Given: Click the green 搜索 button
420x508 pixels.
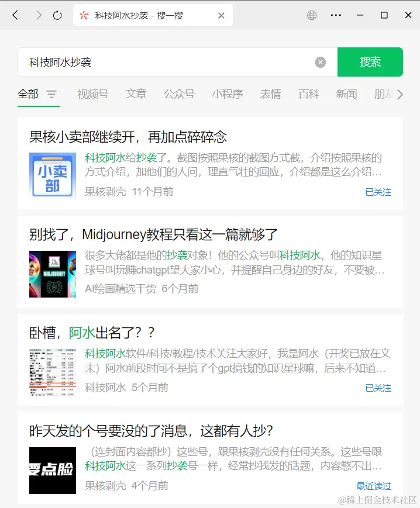Looking at the screenshot, I should click(370, 62).
